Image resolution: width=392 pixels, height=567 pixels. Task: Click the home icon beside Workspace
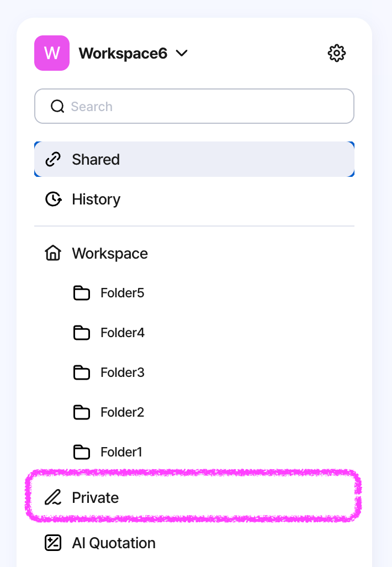(x=53, y=253)
